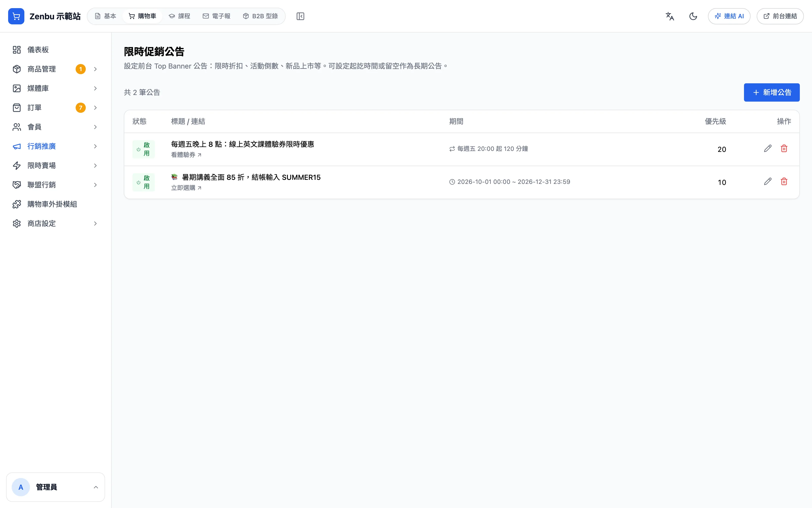Switch to the 電子報 tab

click(x=216, y=16)
